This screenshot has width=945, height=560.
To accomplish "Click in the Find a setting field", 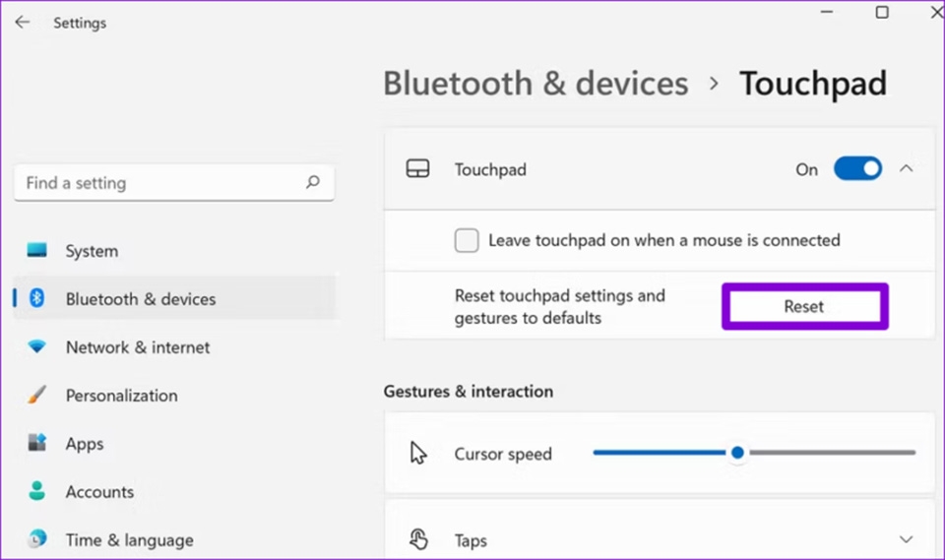I will 174,183.
